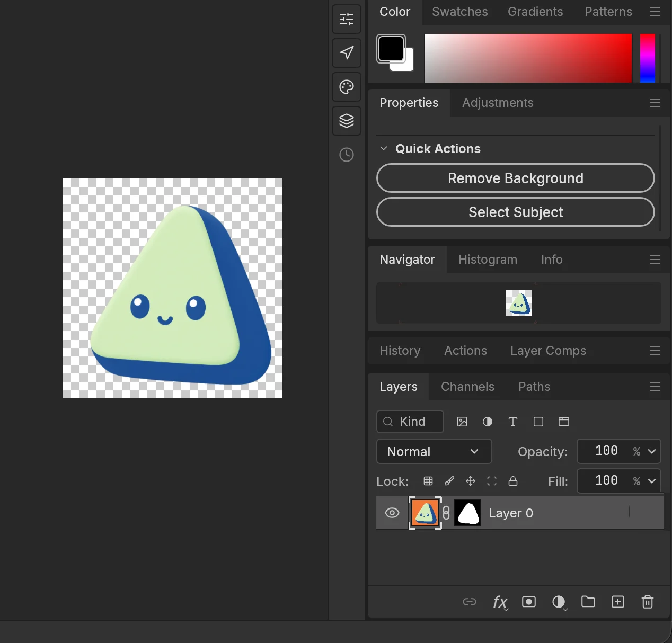This screenshot has height=643, width=672.
Task: Open the Color panel options menu
Action: tap(655, 12)
